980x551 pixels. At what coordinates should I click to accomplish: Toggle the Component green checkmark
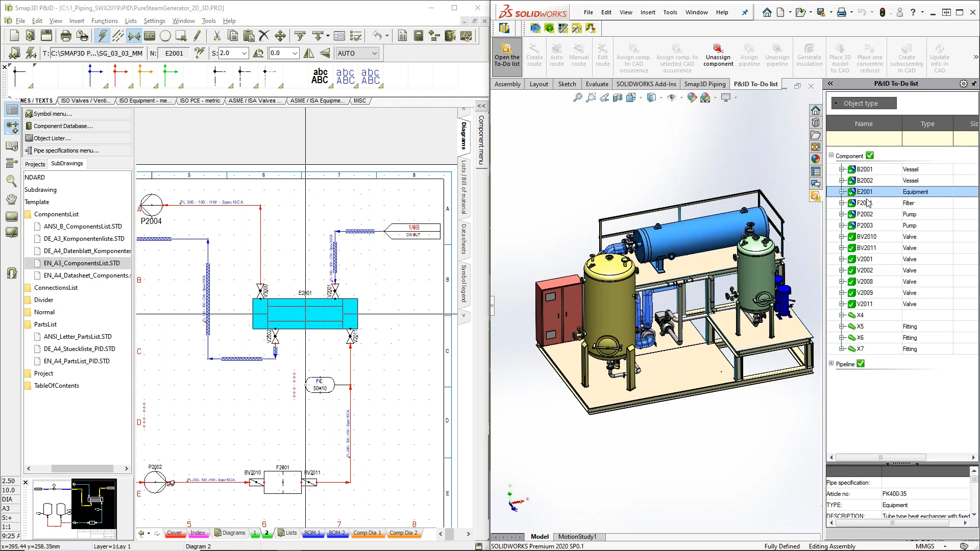point(870,156)
